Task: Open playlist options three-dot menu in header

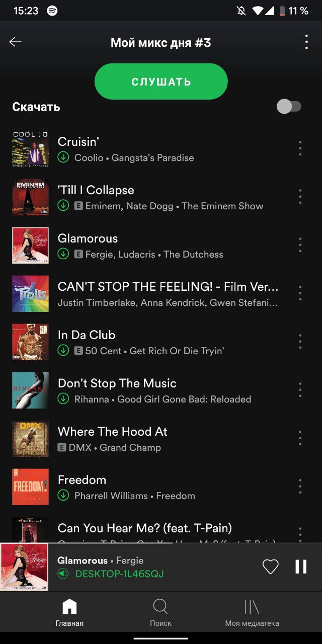Action: (306, 42)
